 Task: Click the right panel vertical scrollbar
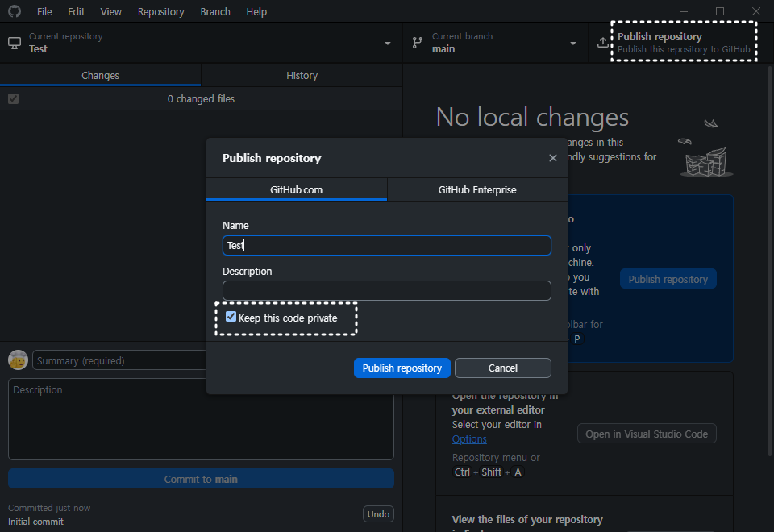770,261
